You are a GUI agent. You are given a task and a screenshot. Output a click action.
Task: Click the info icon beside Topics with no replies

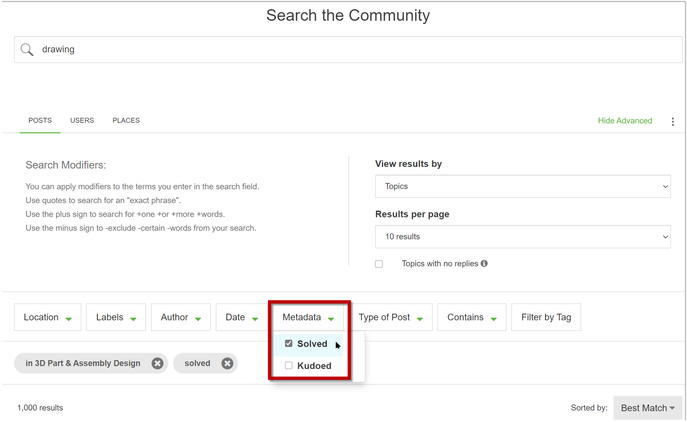pyautogui.click(x=484, y=264)
